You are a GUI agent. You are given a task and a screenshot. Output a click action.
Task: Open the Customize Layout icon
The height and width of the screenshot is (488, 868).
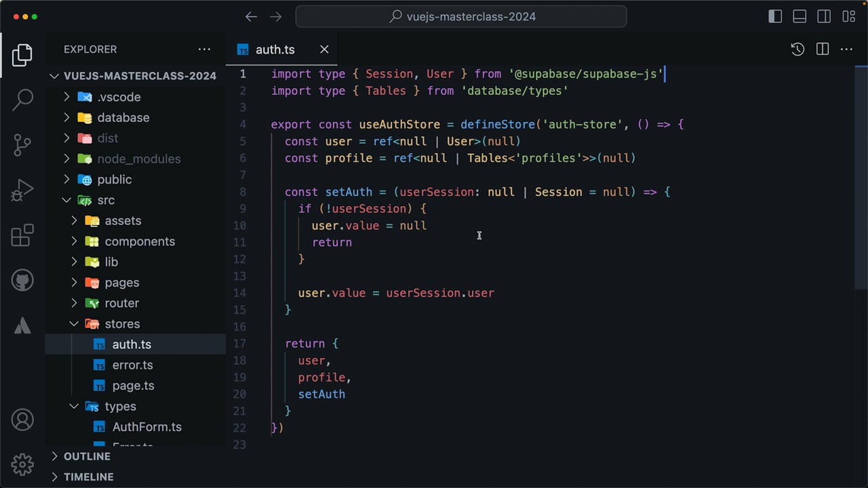tap(848, 16)
